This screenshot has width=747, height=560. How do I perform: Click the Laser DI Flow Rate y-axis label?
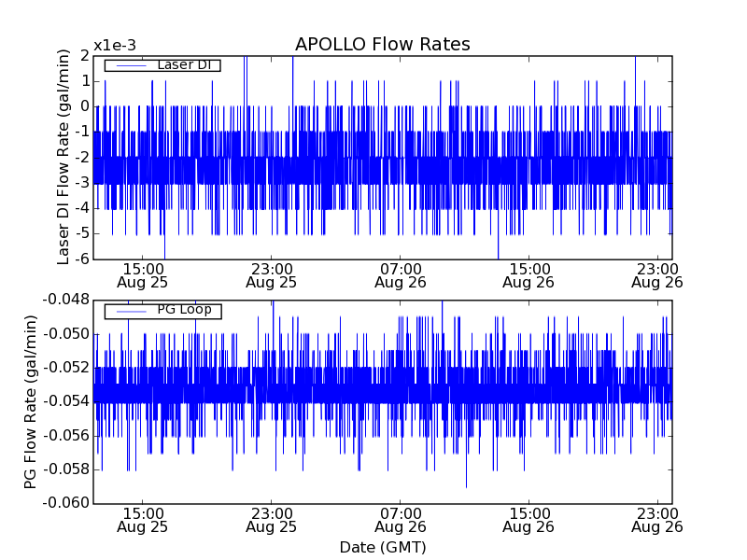64,157
